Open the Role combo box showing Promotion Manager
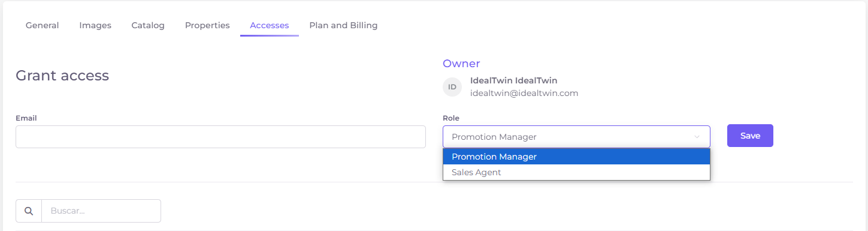The height and width of the screenshot is (231, 868). [x=576, y=137]
